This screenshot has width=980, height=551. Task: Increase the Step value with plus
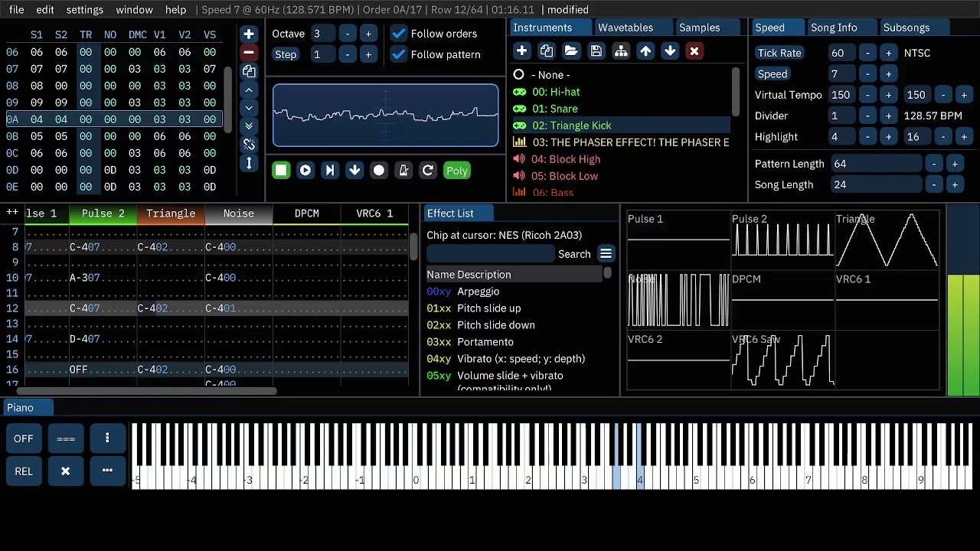coord(368,54)
